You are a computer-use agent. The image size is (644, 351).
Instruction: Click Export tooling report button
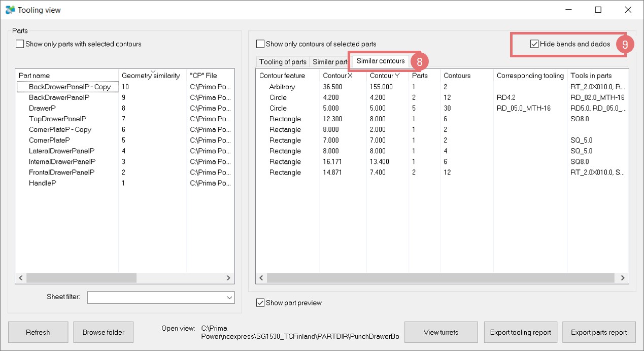(x=520, y=332)
